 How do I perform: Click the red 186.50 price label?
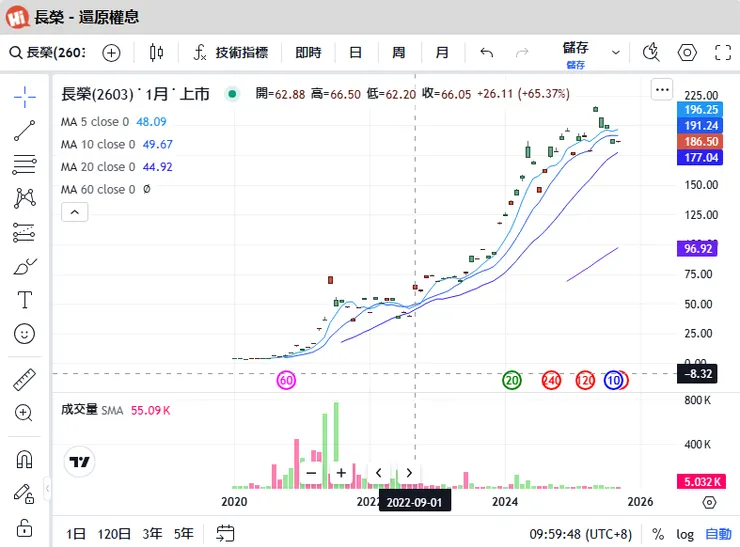[700, 141]
